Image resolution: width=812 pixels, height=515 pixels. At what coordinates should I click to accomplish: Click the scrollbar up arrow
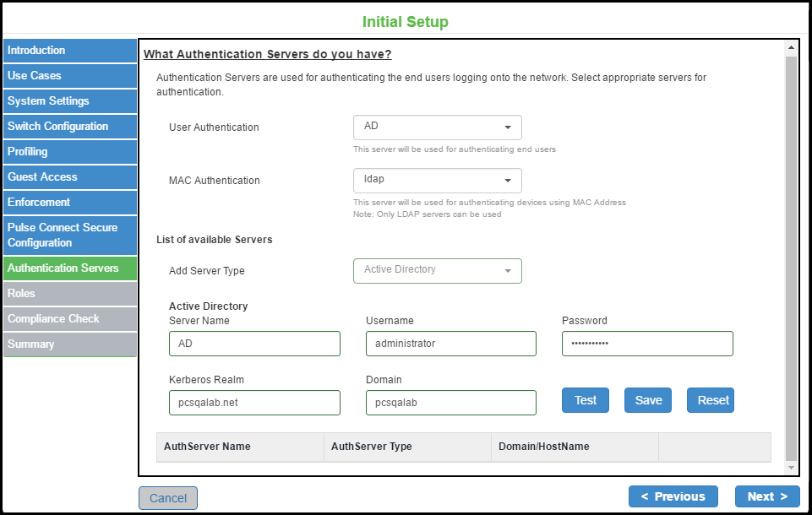click(x=791, y=47)
